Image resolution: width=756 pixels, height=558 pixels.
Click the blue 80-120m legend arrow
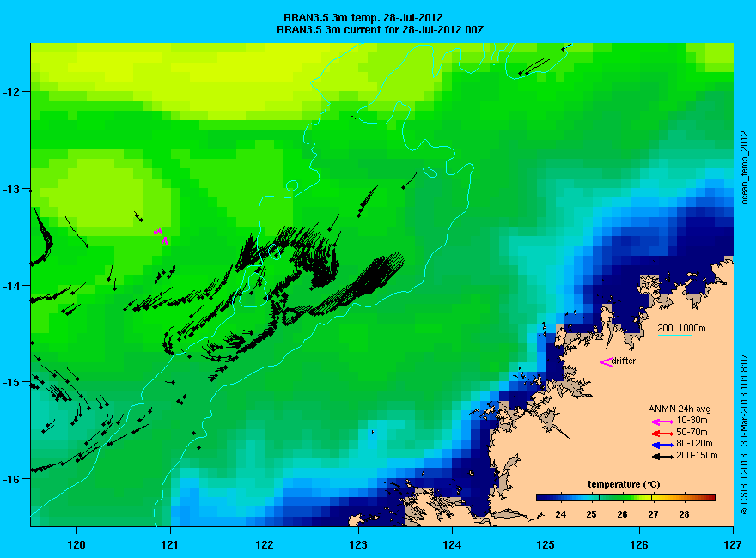[662, 445]
